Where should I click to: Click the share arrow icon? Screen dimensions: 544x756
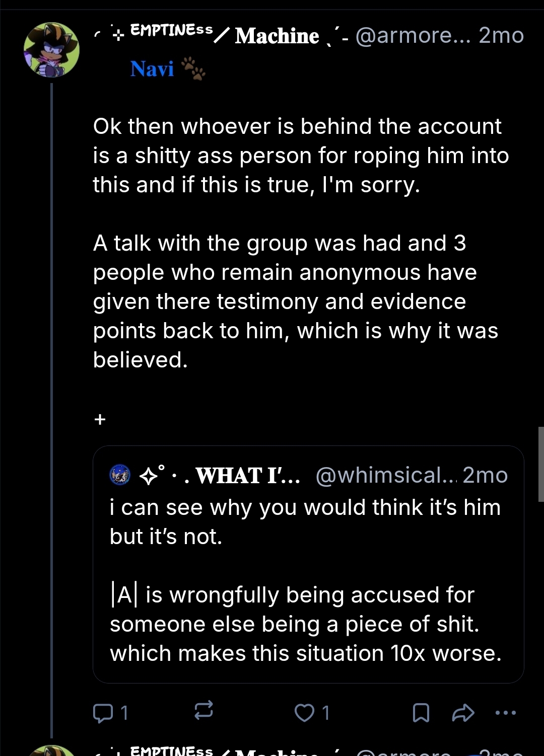coord(463,713)
